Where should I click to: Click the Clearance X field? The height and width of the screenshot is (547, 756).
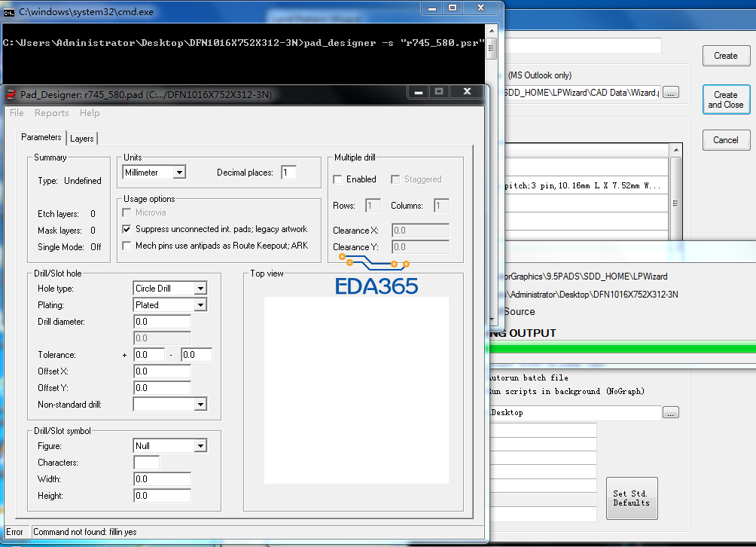click(420, 231)
